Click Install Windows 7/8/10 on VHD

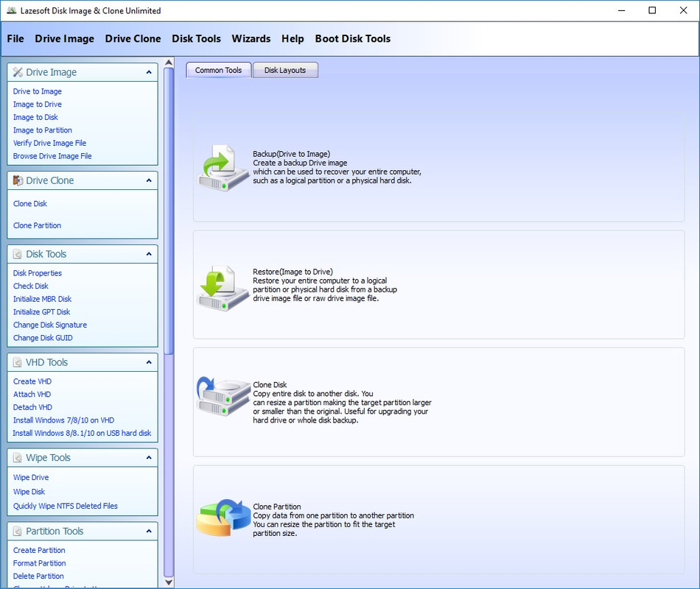[64, 420]
